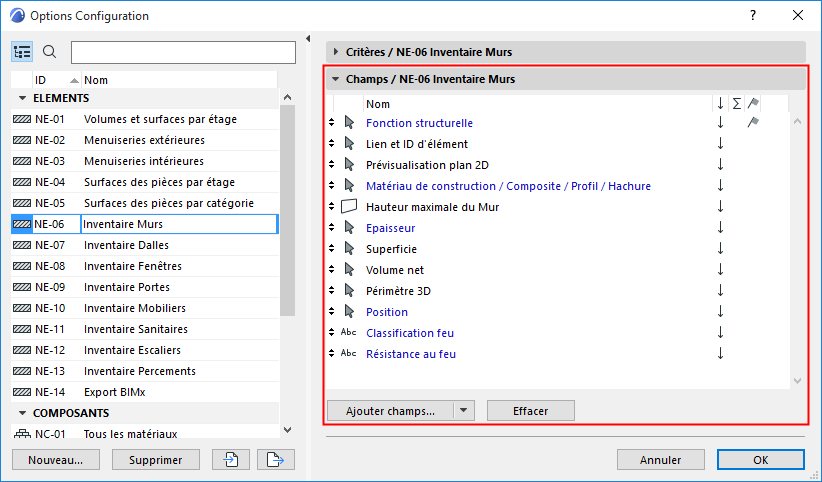
Task: Click sort arrow on Fonction structurelle row
Action: (x=719, y=123)
